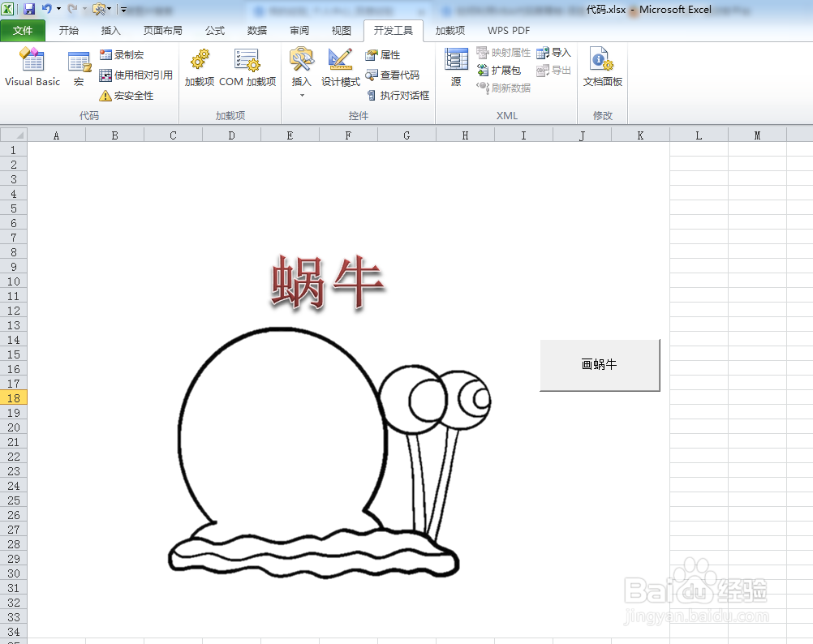813x644 pixels.
Task: Click the 画蜗牛 button on the worksheet
Action: (x=600, y=366)
